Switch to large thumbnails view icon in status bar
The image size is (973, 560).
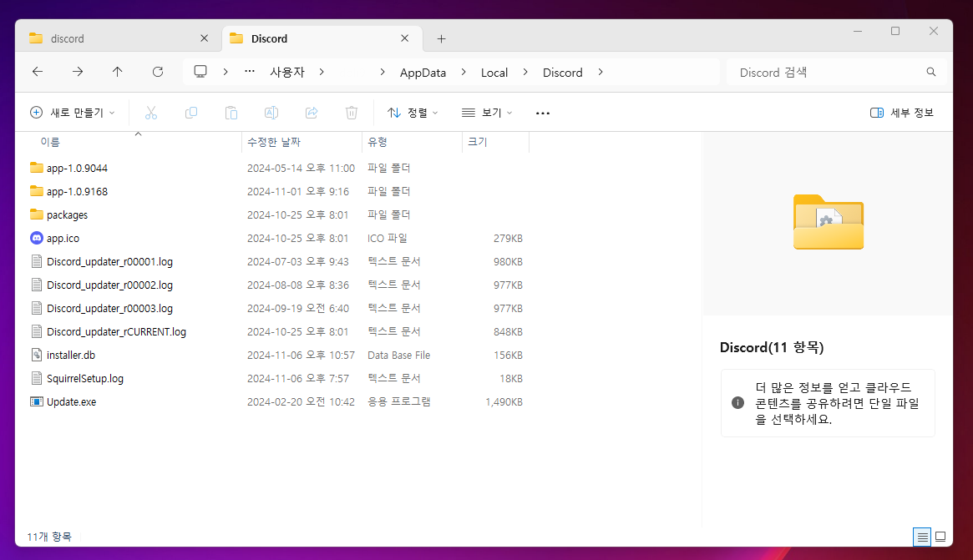tap(940, 537)
